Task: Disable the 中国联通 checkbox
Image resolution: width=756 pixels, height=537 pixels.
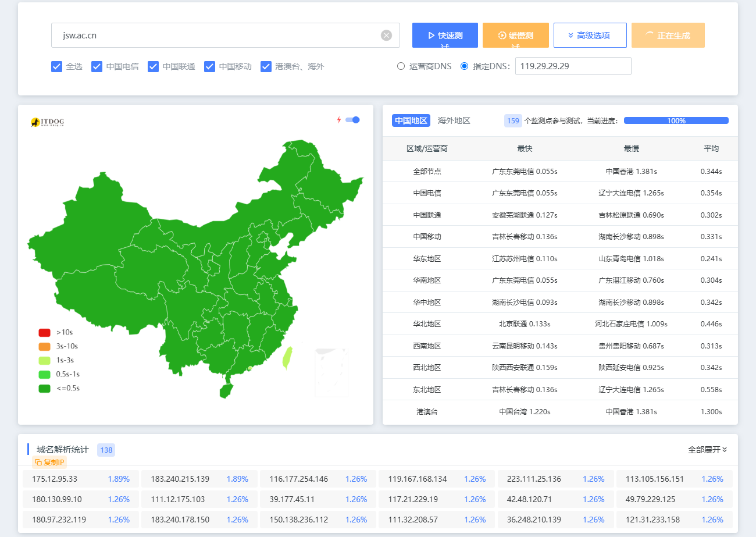Action: click(x=153, y=66)
